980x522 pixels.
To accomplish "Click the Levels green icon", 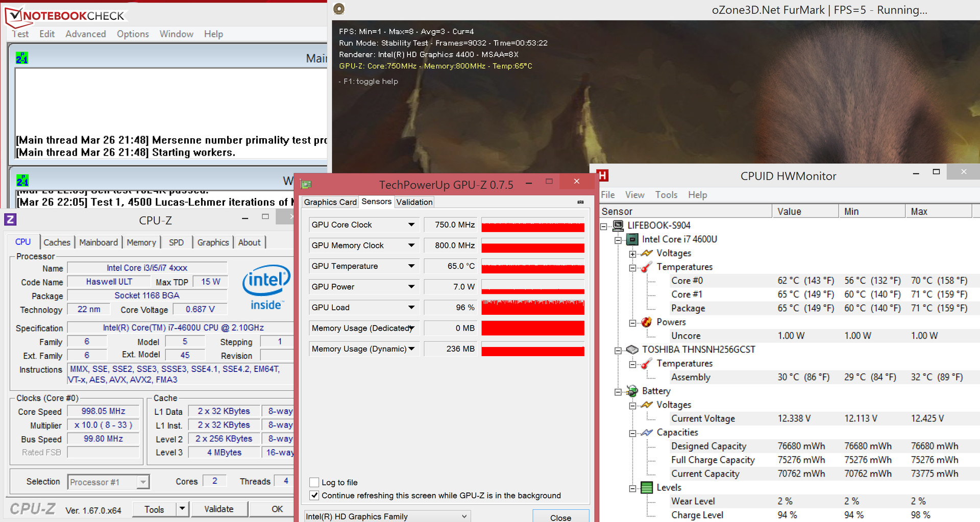I will (x=647, y=487).
